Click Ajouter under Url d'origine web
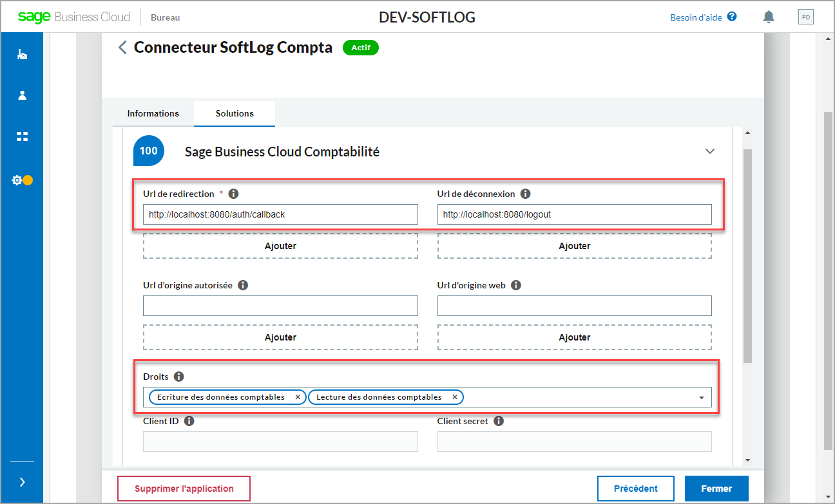Viewport: 835px width, 504px height. 575,337
